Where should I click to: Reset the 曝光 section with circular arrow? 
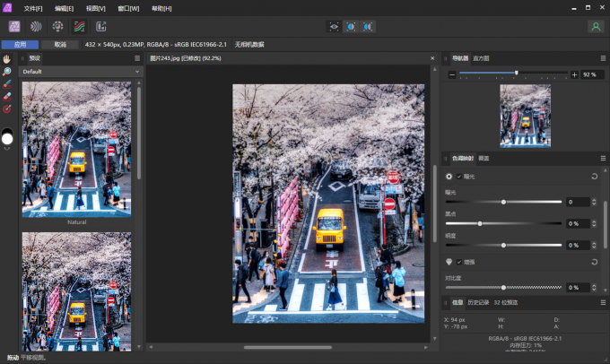[x=595, y=177]
